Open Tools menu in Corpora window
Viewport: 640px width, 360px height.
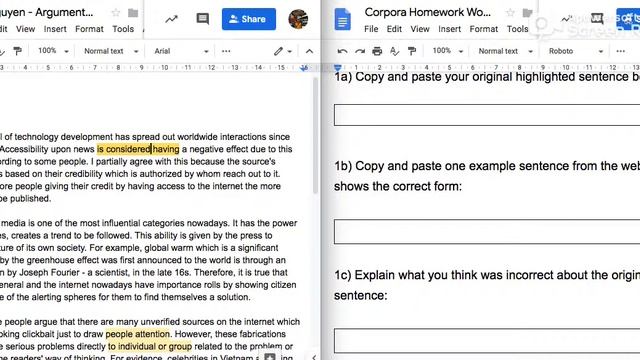coord(518,29)
